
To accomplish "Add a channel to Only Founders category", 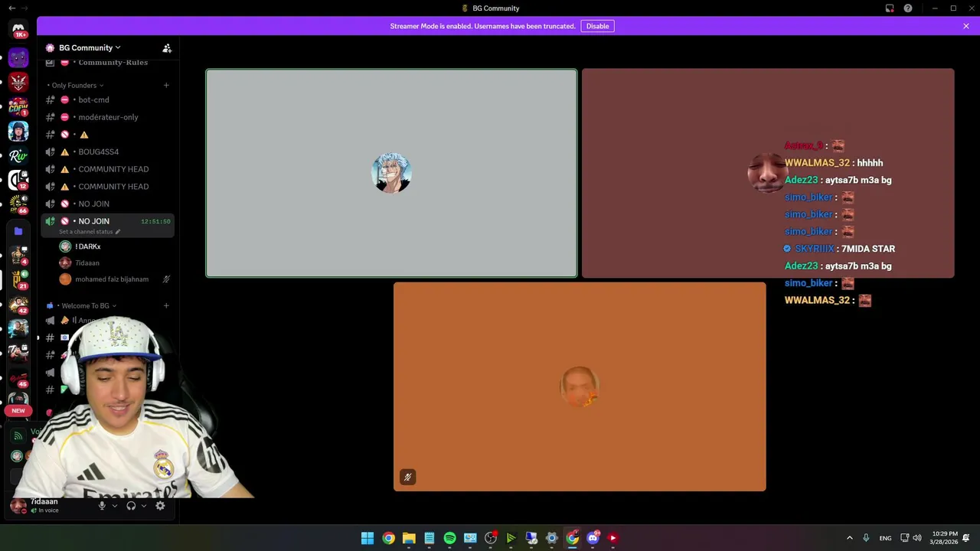I will point(166,85).
